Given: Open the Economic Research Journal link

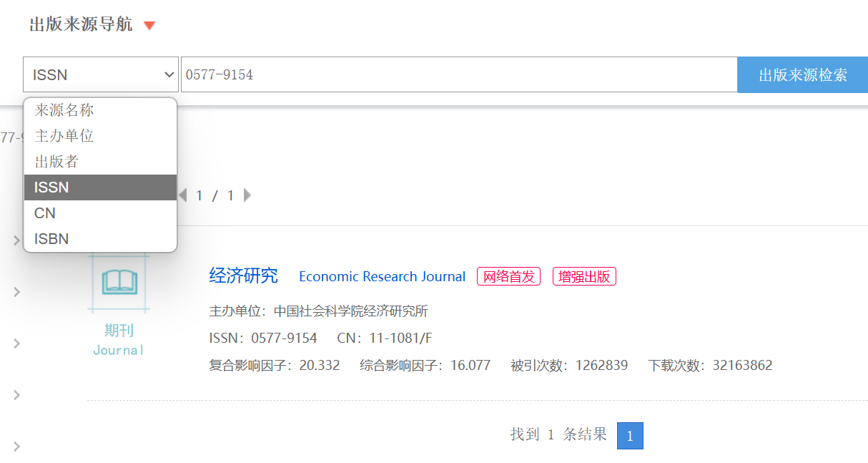Looking at the screenshot, I should 382,277.
